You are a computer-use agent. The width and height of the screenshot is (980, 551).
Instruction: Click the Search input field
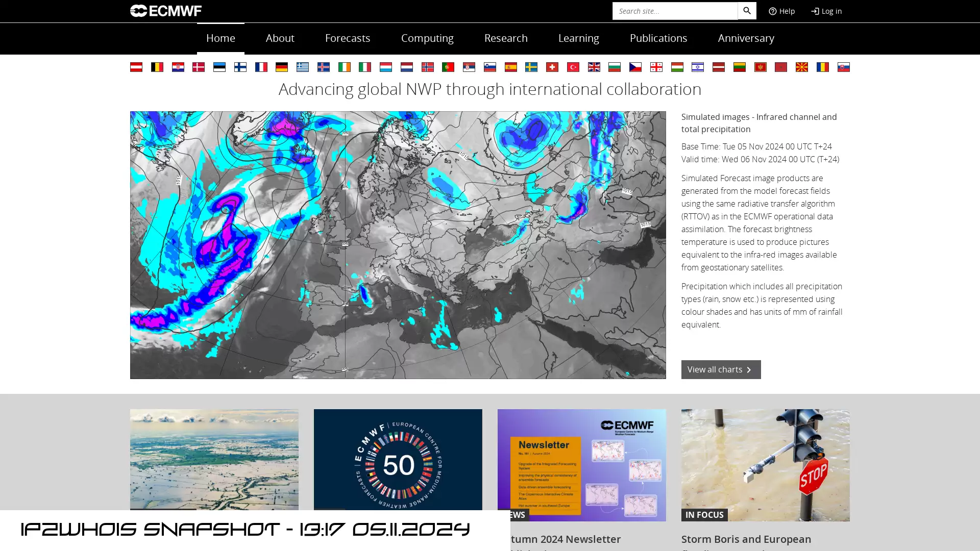pos(675,11)
